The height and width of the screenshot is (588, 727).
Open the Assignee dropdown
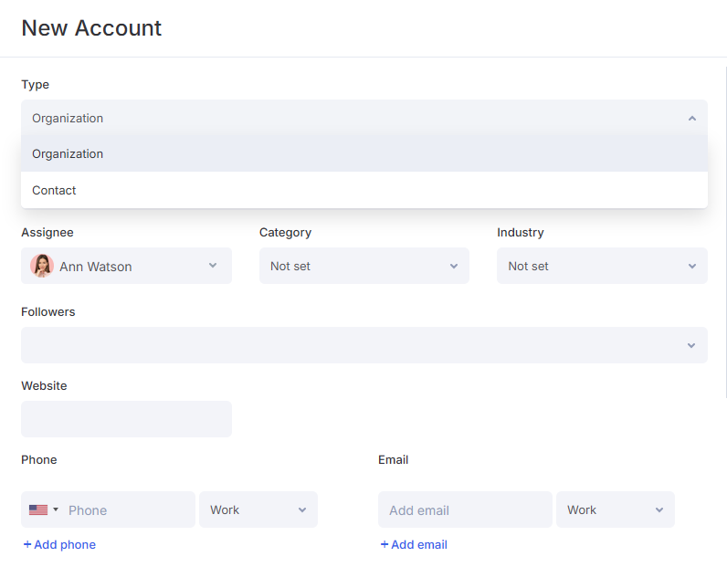(x=126, y=266)
